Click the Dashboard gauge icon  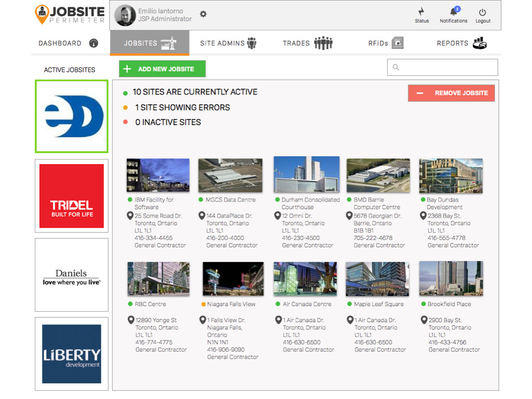[x=94, y=43]
